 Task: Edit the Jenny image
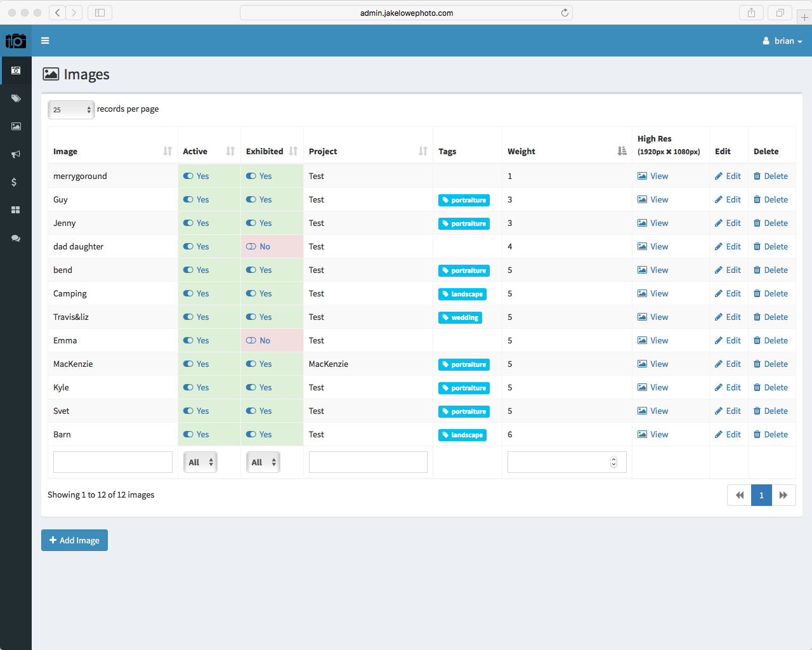[728, 223]
